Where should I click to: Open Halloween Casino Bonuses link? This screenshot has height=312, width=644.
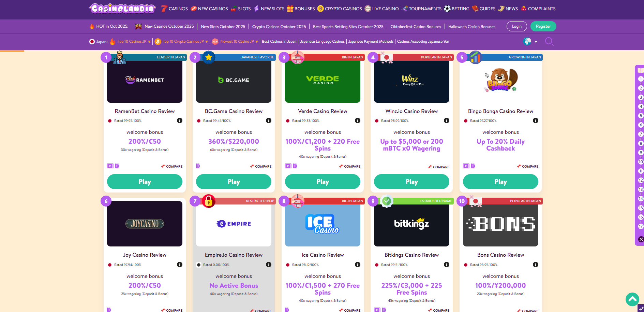pos(471,27)
